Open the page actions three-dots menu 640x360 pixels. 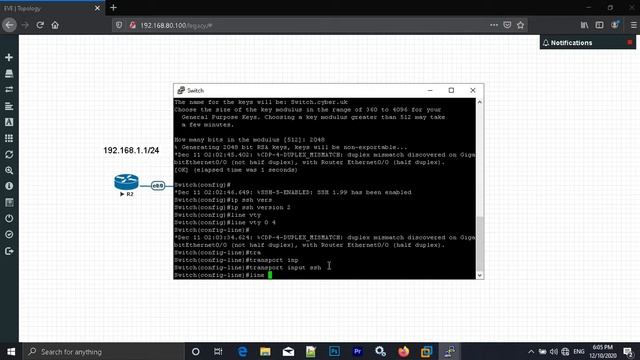pyautogui.click(x=494, y=25)
